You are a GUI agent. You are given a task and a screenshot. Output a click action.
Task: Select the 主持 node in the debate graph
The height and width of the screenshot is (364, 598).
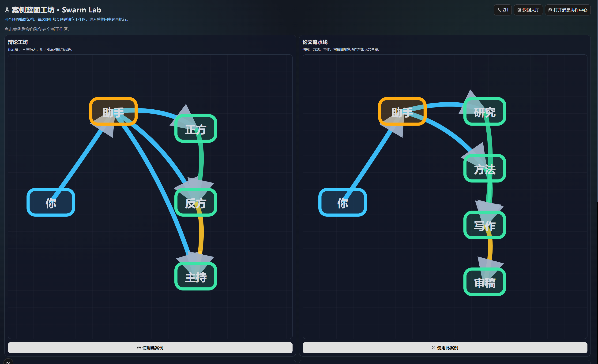196,276
